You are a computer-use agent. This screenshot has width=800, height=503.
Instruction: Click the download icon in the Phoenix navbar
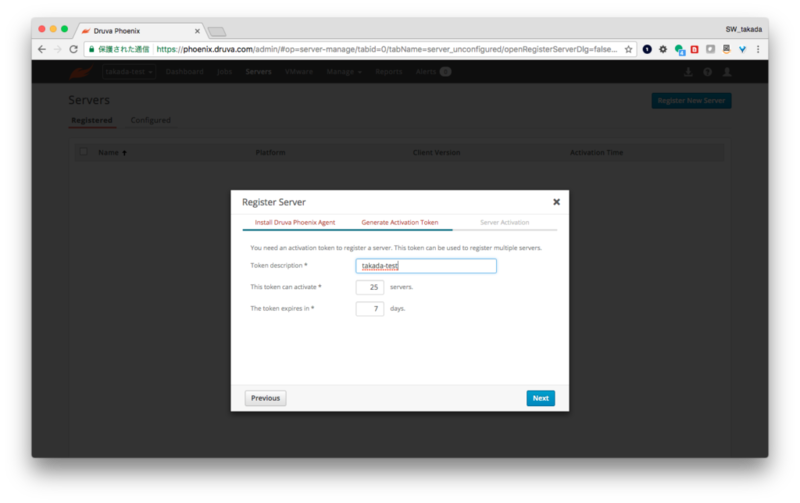point(688,72)
